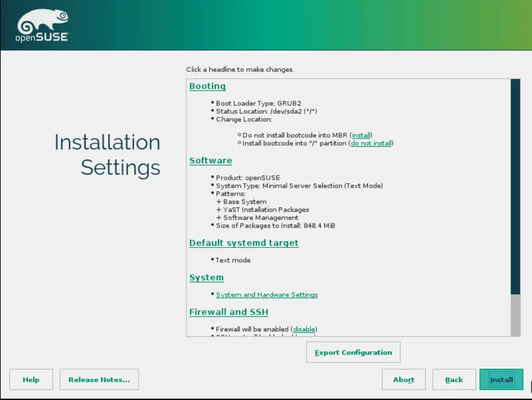
Task: Click 'Size of Packages to Install: 848.4 MiB'
Action: (x=275, y=226)
